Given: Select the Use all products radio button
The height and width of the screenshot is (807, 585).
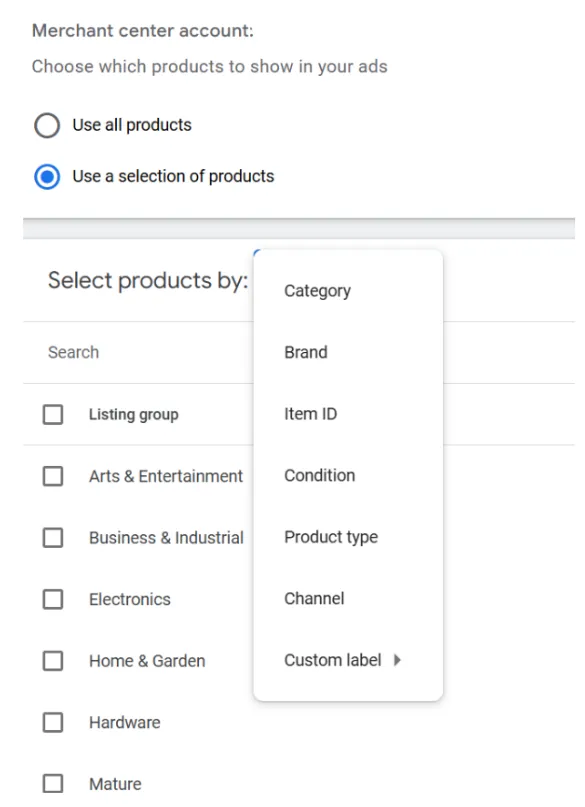Looking at the screenshot, I should (47, 125).
